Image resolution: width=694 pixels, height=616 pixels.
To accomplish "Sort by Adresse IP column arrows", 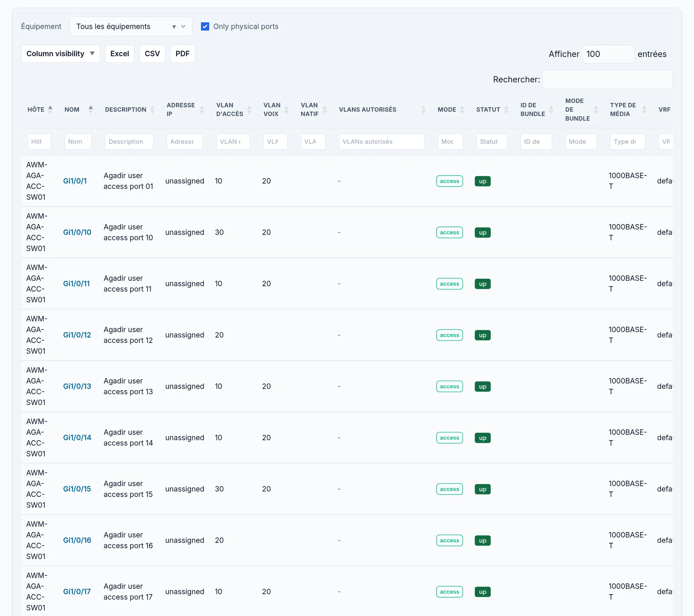I will (x=202, y=110).
